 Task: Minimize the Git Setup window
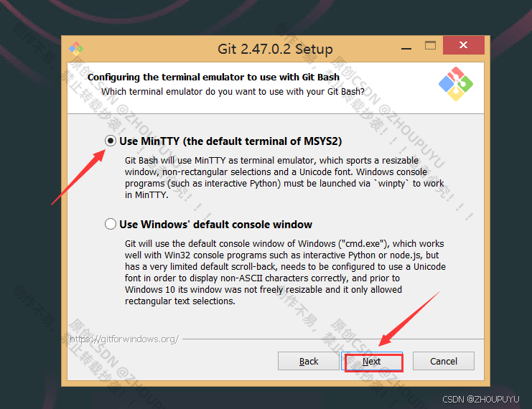click(406, 49)
